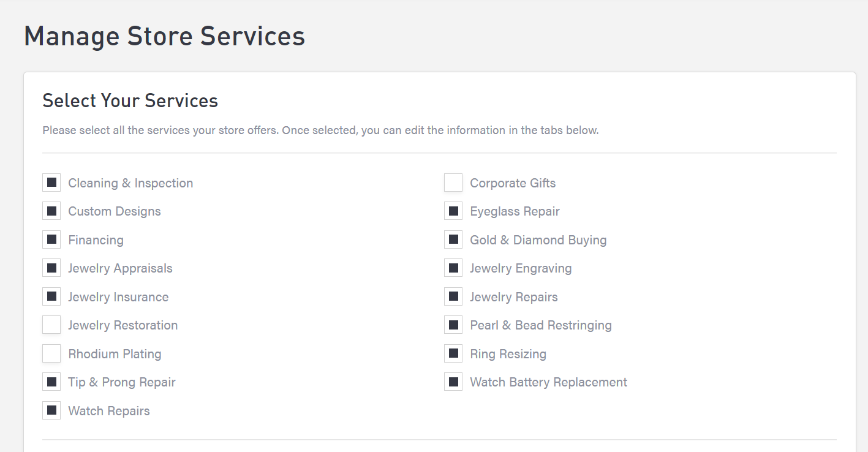Image resolution: width=868 pixels, height=452 pixels.
Task: Click the Rhodium Plating label text
Action: [115, 354]
